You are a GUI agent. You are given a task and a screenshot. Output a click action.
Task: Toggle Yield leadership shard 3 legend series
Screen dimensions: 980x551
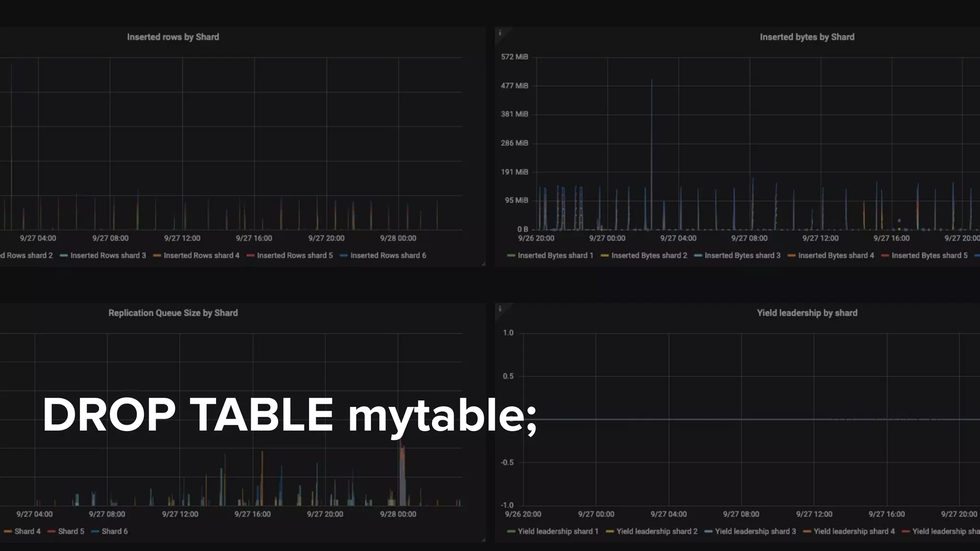click(x=756, y=531)
